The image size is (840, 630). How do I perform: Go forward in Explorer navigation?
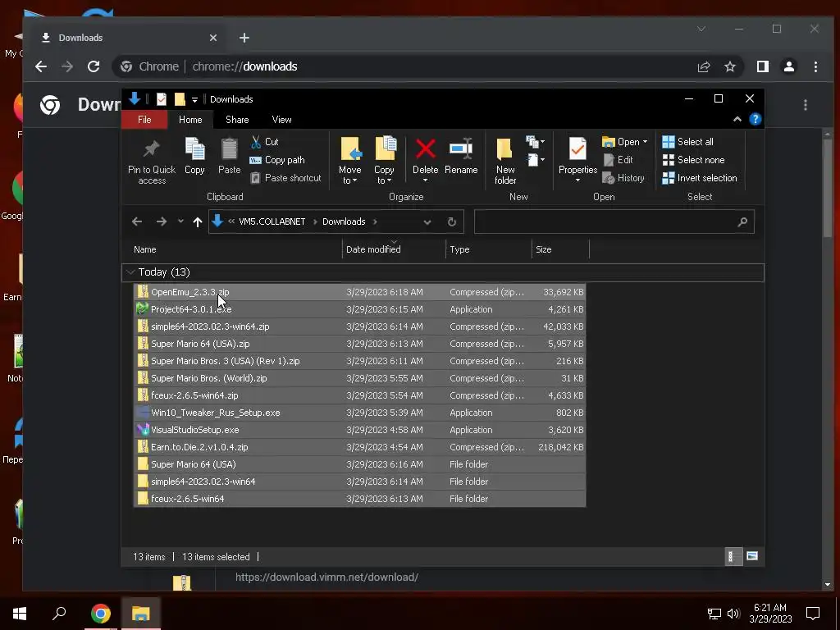point(162,221)
